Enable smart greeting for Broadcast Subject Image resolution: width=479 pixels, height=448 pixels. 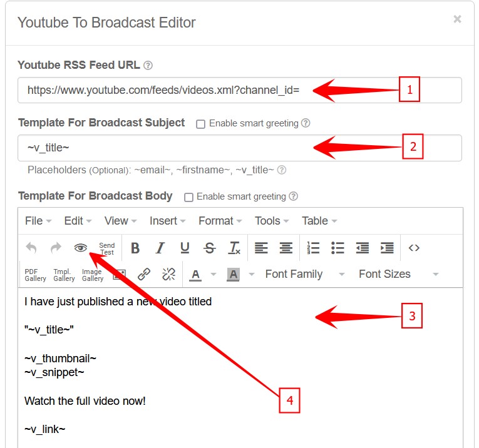pyautogui.click(x=201, y=124)
